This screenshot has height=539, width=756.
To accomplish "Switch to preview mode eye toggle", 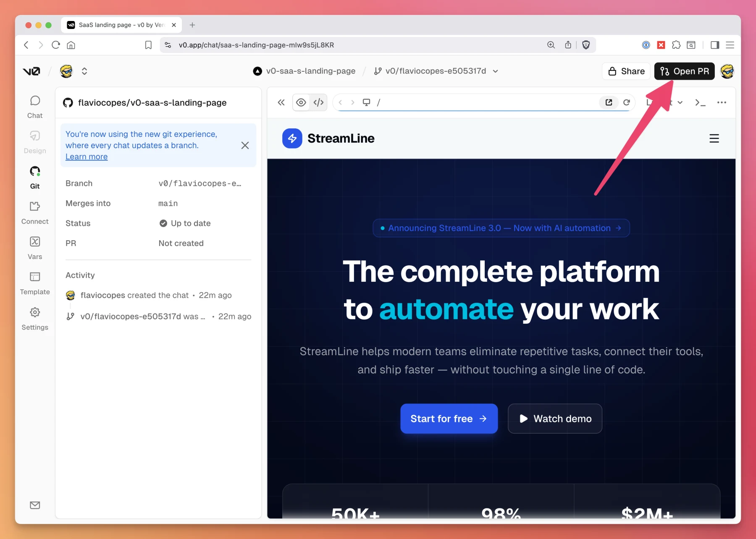I will pos(301,102).
